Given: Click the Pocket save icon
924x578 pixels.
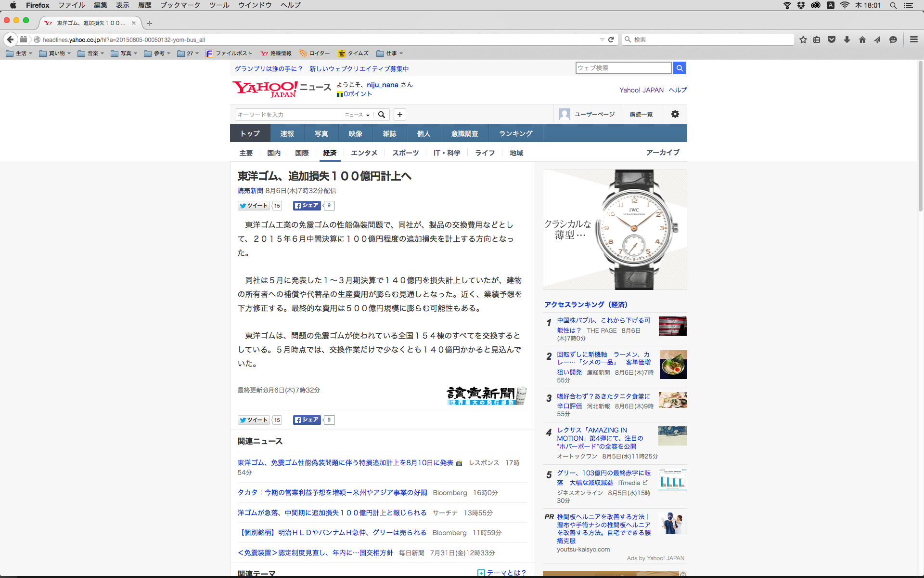Looking at the screenshot, I should click(832, 39).
